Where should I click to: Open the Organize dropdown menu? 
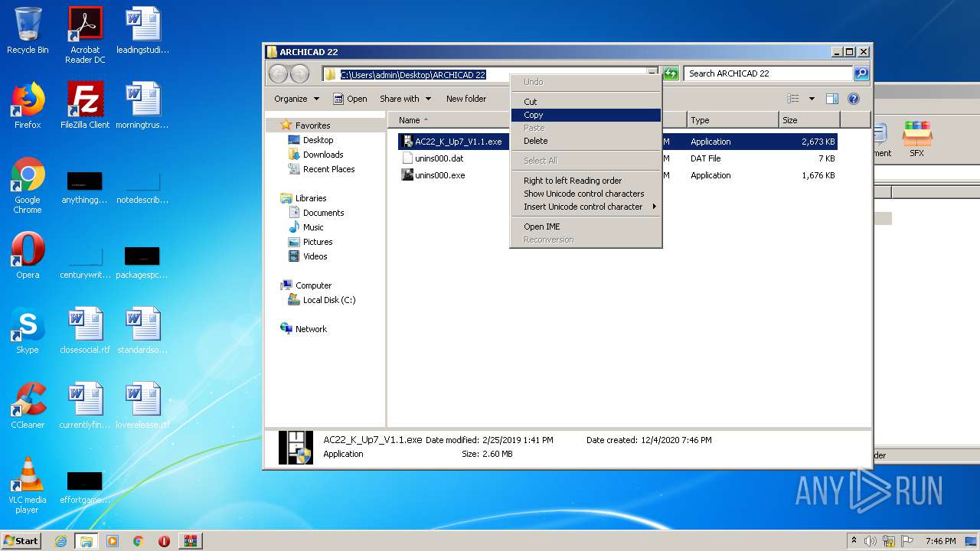[296, 99]
